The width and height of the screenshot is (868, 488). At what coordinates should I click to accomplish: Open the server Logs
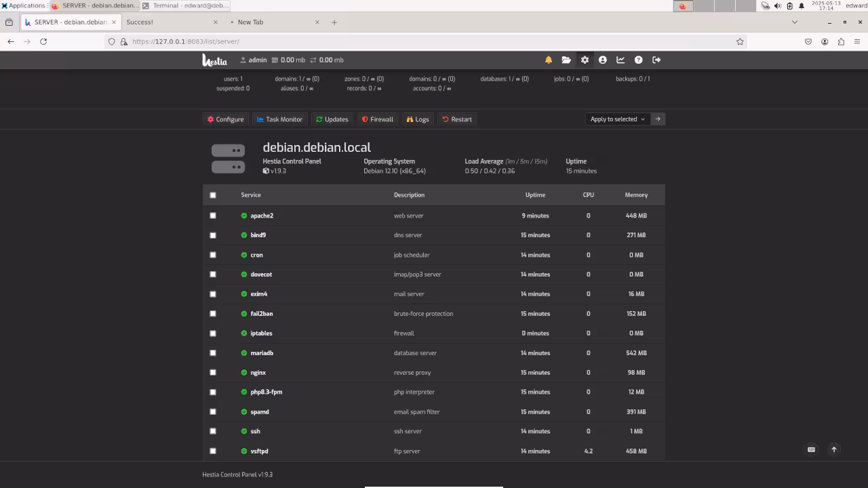point(418,119)
